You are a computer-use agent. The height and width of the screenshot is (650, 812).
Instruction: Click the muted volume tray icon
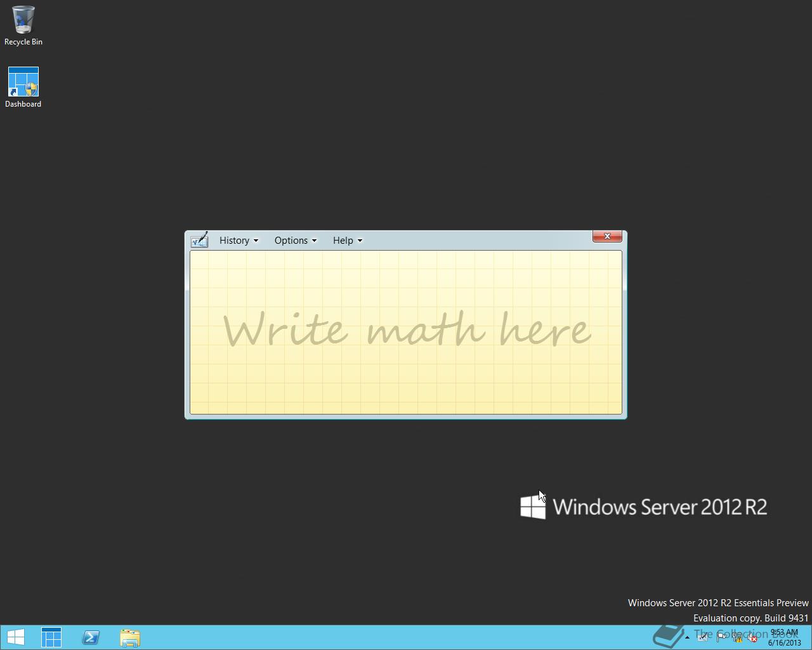(752, 638)
